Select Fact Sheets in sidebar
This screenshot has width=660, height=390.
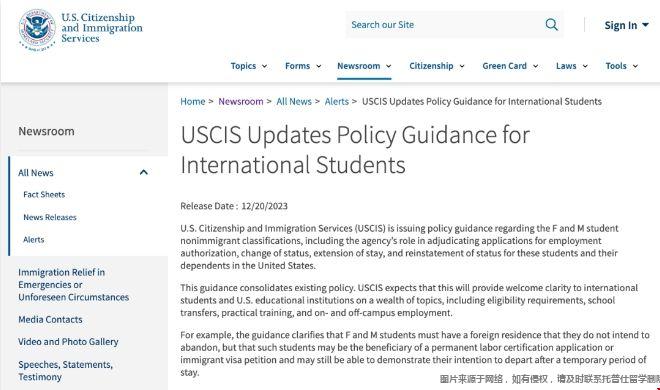tap(44, 194)
